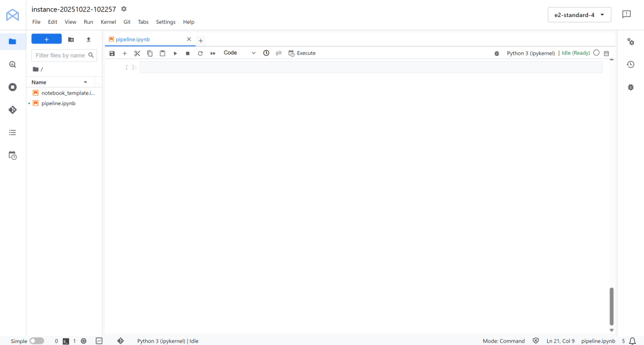Expand the e2-standard-4 machine type dropdown
This screenshot has height=345, width=644.
579,14
